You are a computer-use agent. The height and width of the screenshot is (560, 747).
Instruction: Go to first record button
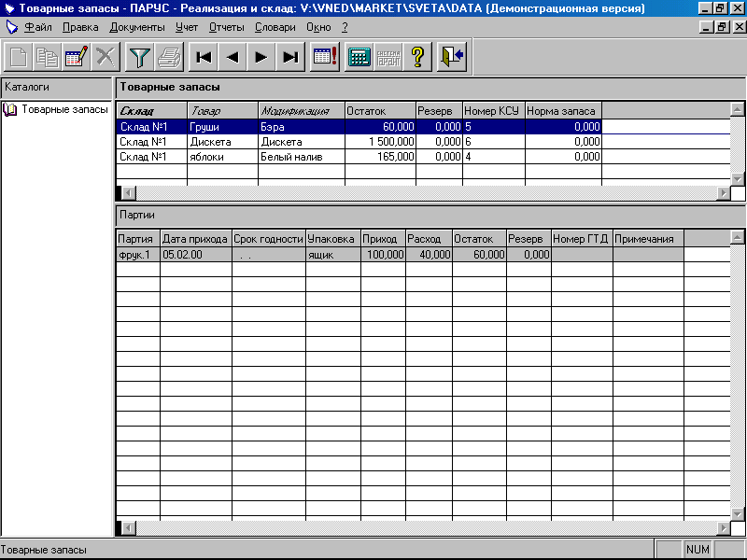204,57
